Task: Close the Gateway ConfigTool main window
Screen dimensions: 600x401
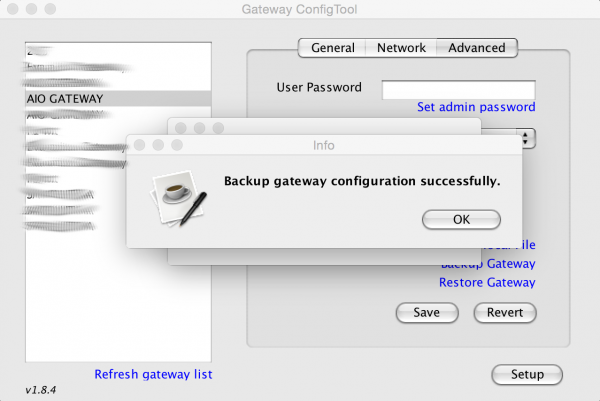Action: click(13, 11)
